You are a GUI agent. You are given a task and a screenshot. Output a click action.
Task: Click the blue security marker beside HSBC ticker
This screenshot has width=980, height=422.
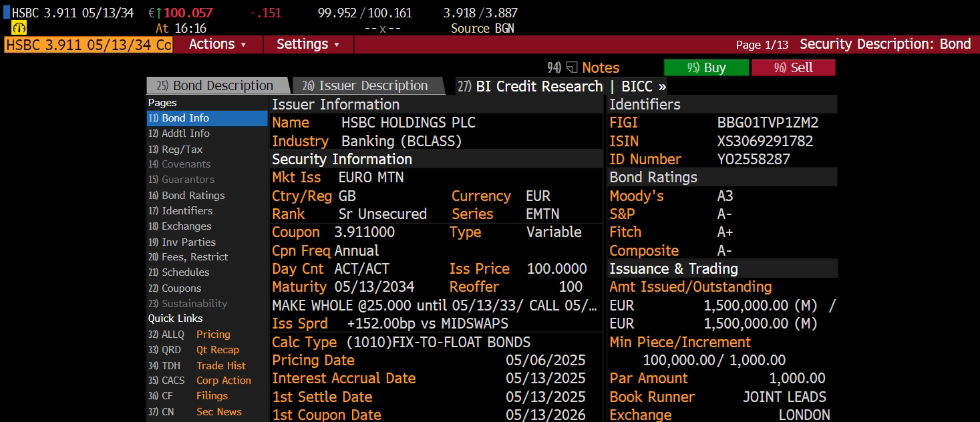pyautogui.click(x=7, y=13)
